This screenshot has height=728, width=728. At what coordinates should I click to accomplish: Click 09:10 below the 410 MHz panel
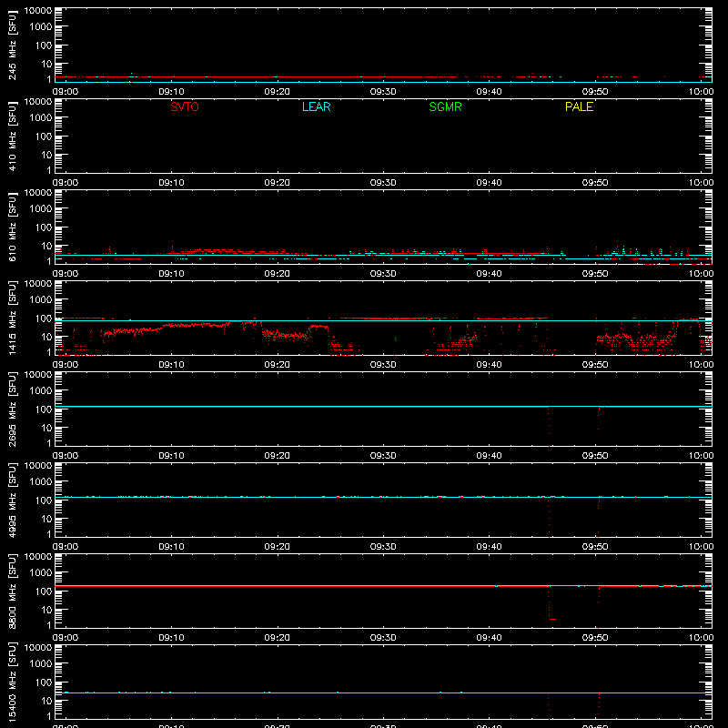(171, 183)
